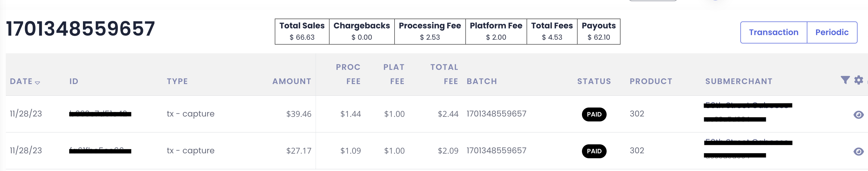Image resolution: width=868 pixels, height=171 pixels.
Task: Select the Payouts summary cell
Action: coord(598,32)
